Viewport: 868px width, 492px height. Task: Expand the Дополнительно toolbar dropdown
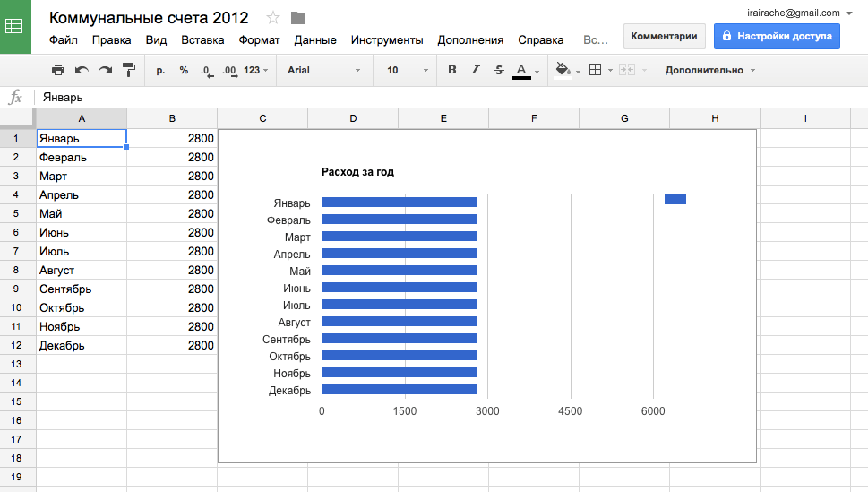(x=709, y=70)
